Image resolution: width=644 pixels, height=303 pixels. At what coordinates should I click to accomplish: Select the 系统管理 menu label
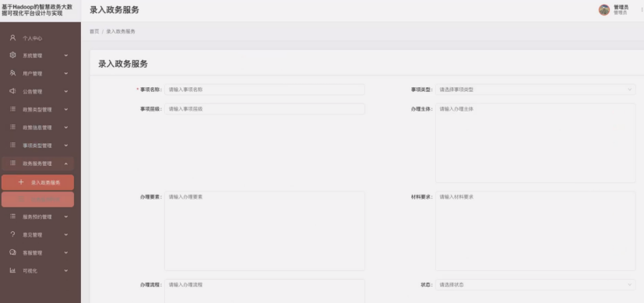coord(33,55)
